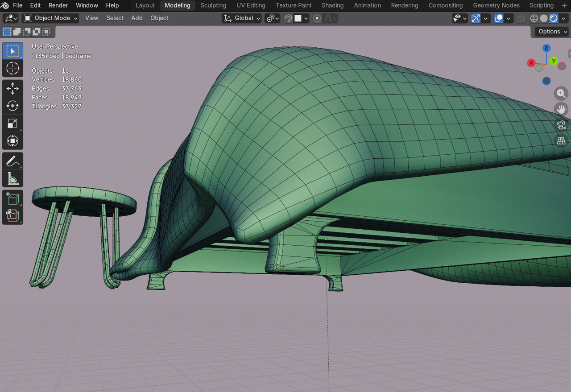Click the blue Z axis gizmo handle

[546, 48]
